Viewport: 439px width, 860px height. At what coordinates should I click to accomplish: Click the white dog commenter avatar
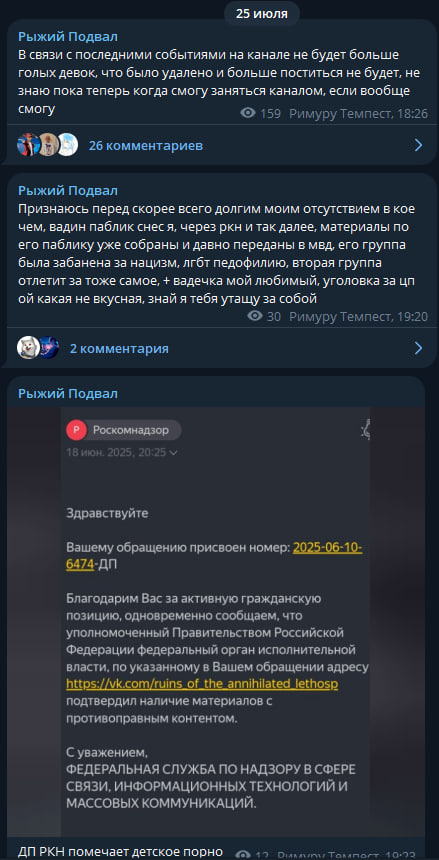click(x=28, y=348)
